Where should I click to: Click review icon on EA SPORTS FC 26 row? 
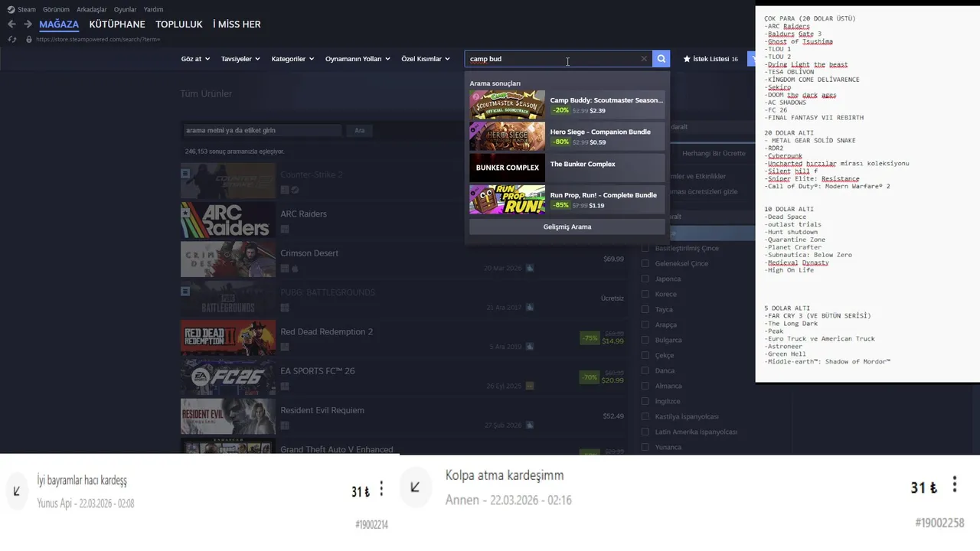click(530, 386)
